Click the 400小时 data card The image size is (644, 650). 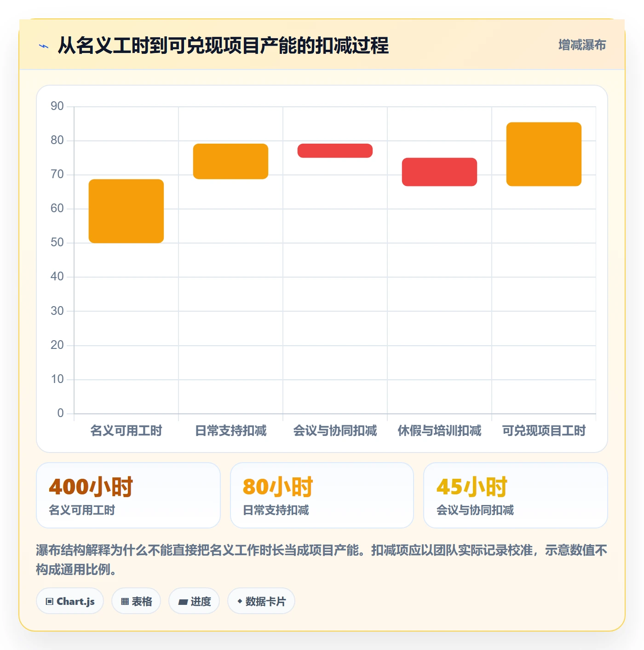[128, 495]
